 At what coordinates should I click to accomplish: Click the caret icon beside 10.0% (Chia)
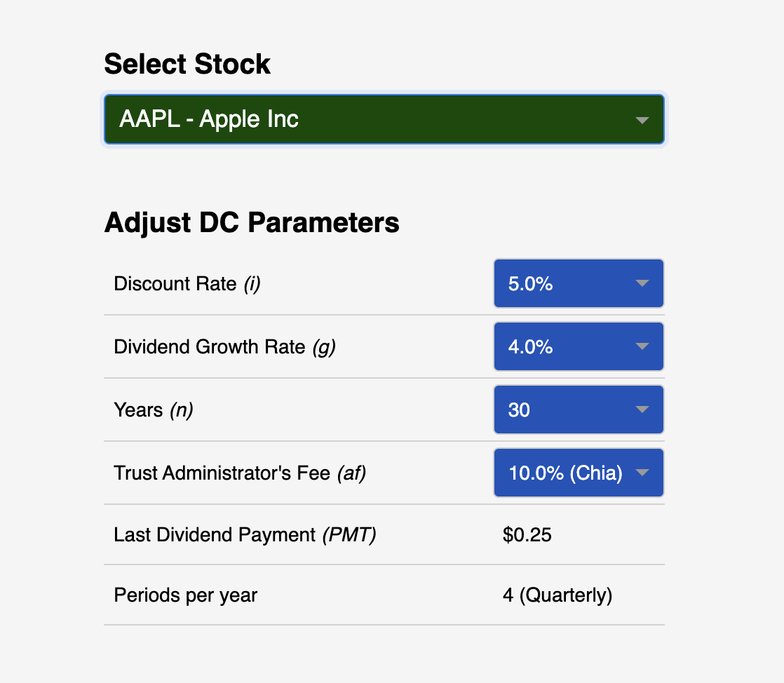click(x=642, y=473)
